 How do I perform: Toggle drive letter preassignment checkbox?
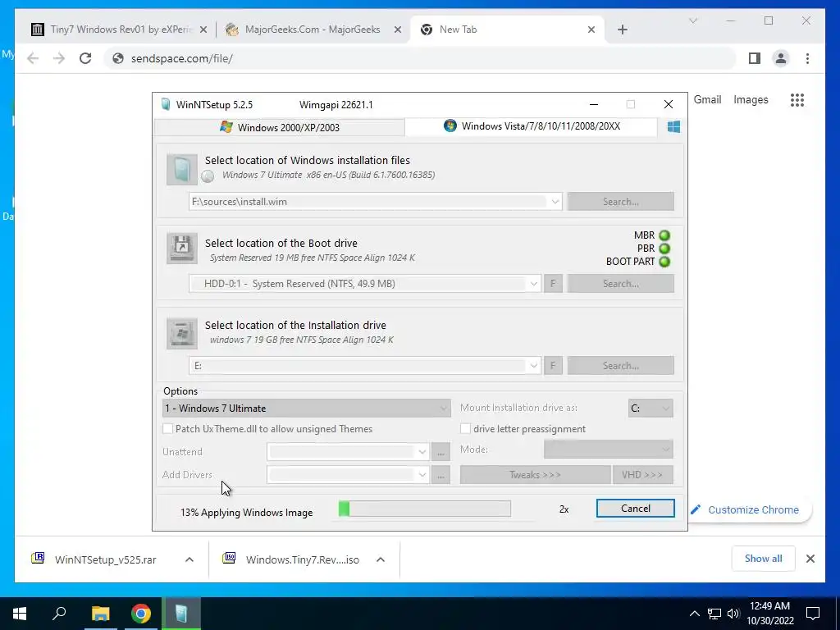click(x=465, y=428)
